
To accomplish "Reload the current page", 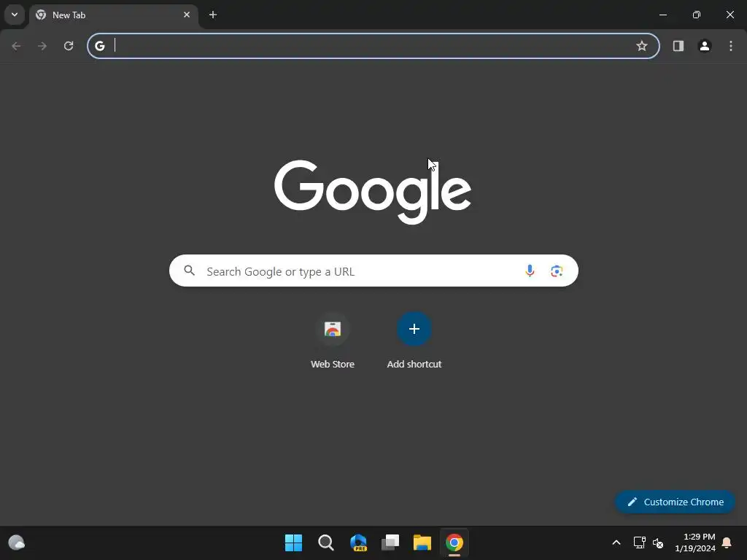I will 69,46.
